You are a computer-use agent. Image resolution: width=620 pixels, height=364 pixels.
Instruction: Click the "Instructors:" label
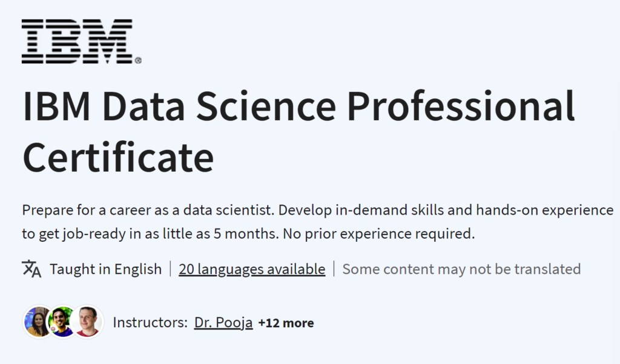(x=150, y=323)
